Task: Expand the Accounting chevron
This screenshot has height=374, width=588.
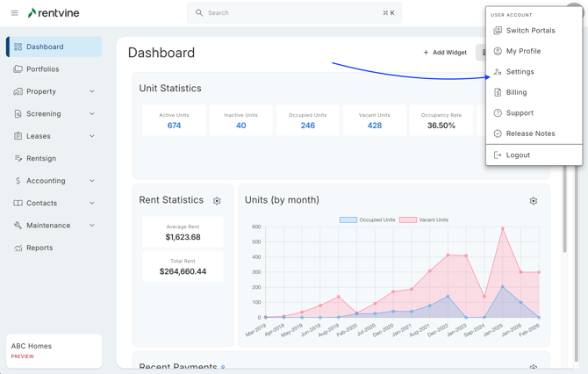Action: click(92, 181)
